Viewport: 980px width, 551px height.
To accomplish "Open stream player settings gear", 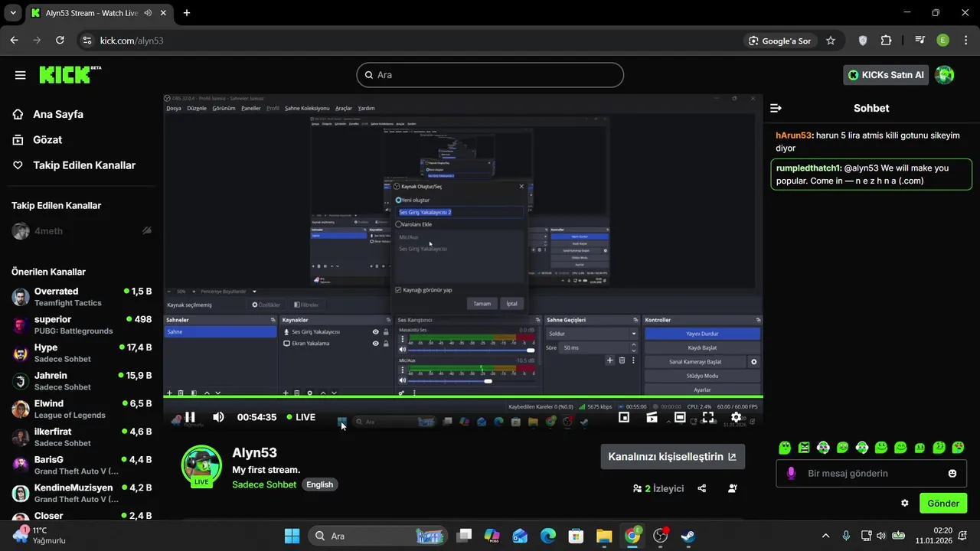I will coord(736,417).
